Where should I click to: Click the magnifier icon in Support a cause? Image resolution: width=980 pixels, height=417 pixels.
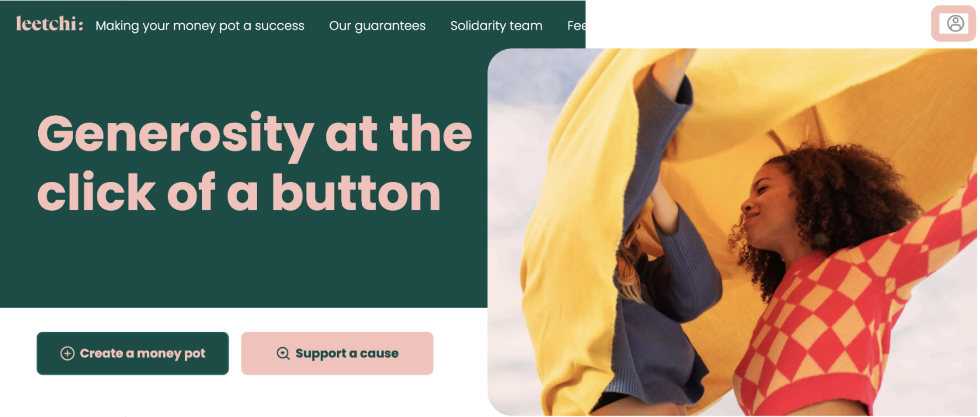(283, 353)
